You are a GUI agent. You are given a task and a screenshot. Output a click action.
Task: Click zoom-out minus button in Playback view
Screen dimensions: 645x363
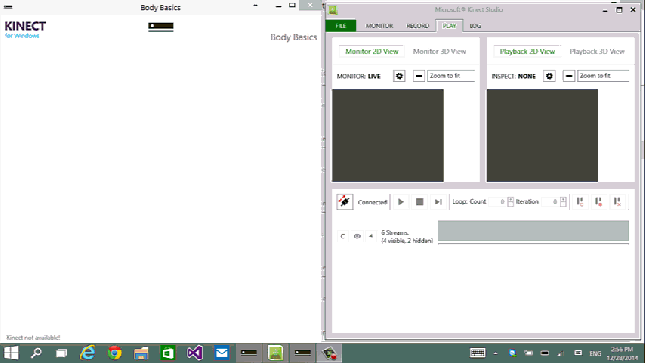tap(569, 76)
